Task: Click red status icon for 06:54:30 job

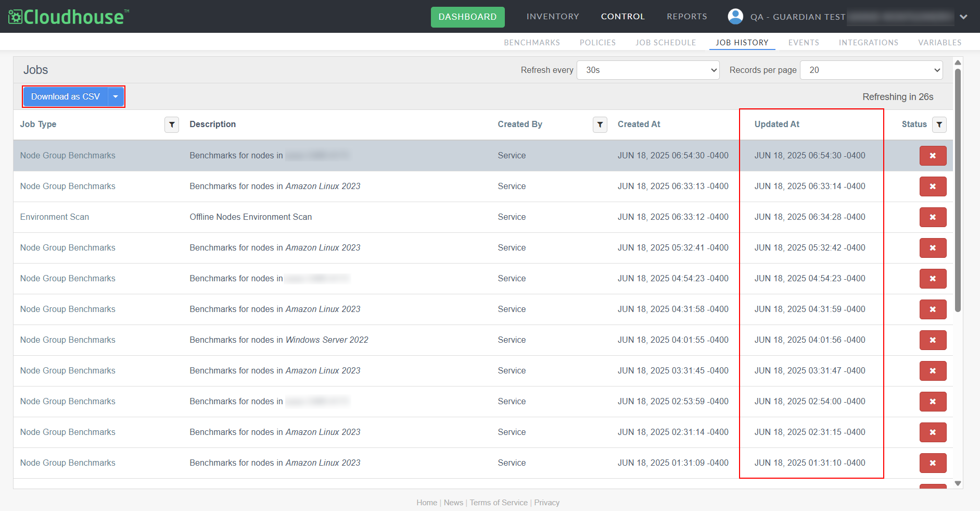Action: tap(933, 156)
